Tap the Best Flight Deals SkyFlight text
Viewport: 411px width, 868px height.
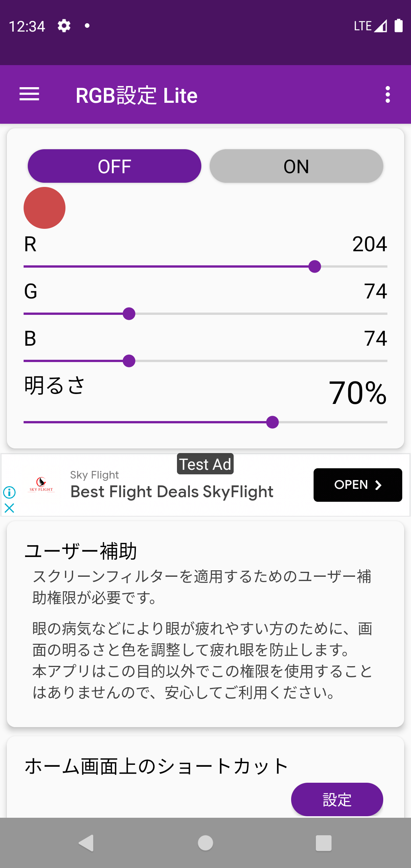coord(172,491)
